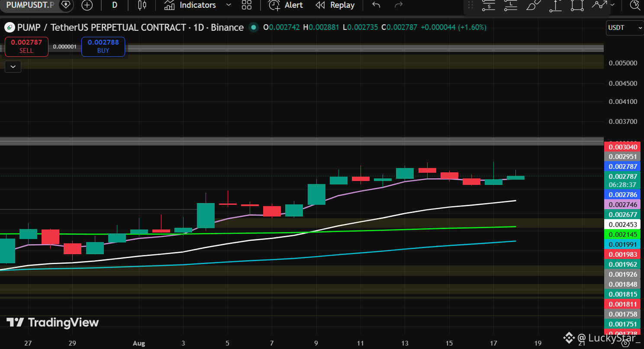
Task: Click the undo arrow
Action: [376, 5]
